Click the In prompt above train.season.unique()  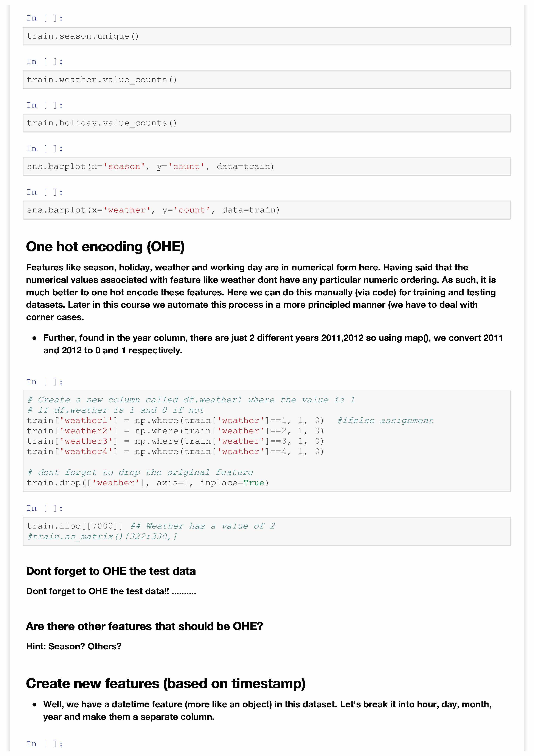(x=44, y=18)
